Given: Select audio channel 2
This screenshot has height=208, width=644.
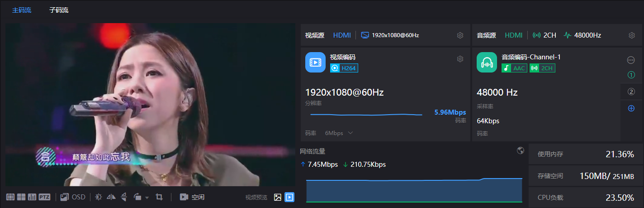Looking at the screenshot, I should click(631, 92).
